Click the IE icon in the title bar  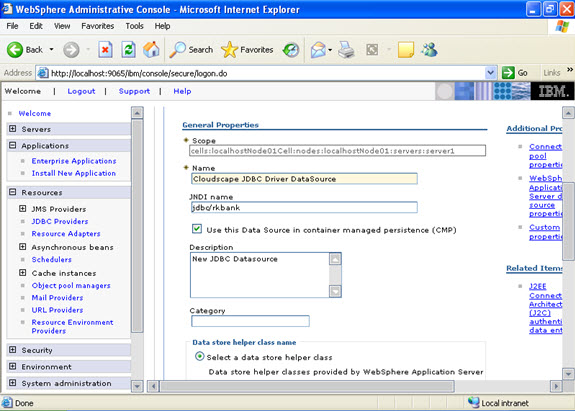pyautogui.click(x=7, y=9)
